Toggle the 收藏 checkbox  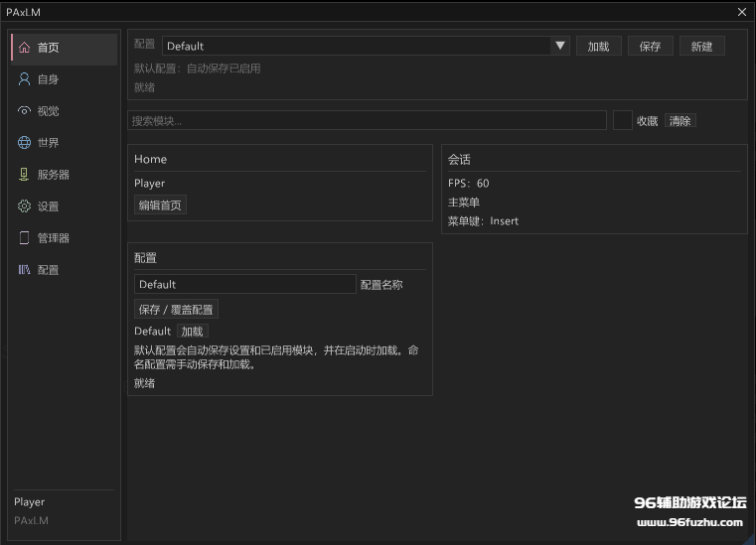tap(623, 120)
